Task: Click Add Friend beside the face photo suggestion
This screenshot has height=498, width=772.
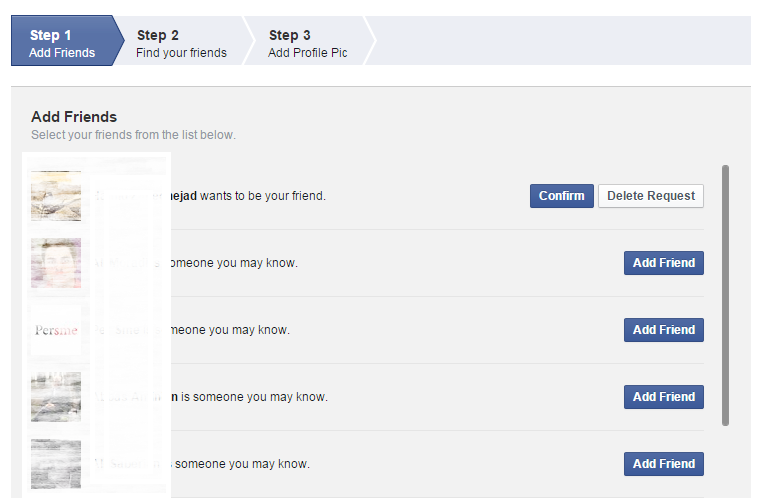Action: click(663, 263)
